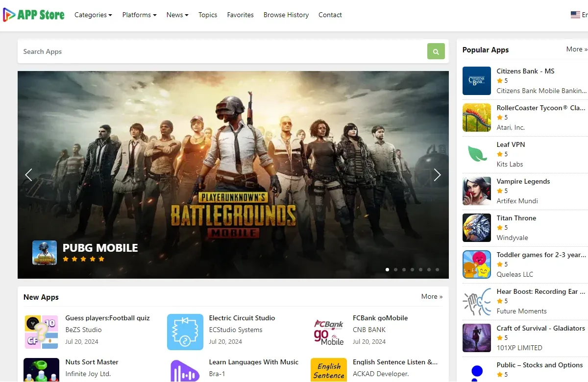Open Hear Boost: Recording Ear title

tap(541, 291)
